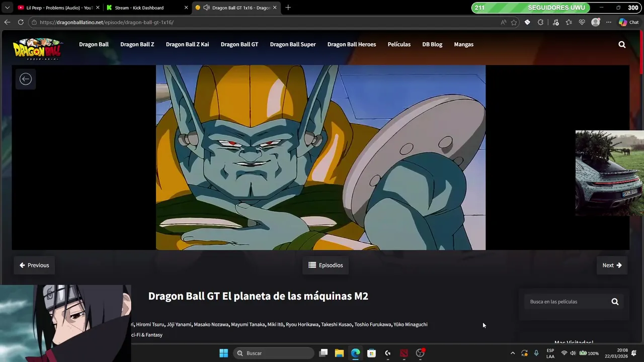The width and height of the screenshot is (644, 362).
Task: Open the favorites list icon in toolbar
Action: click(569, 22)
